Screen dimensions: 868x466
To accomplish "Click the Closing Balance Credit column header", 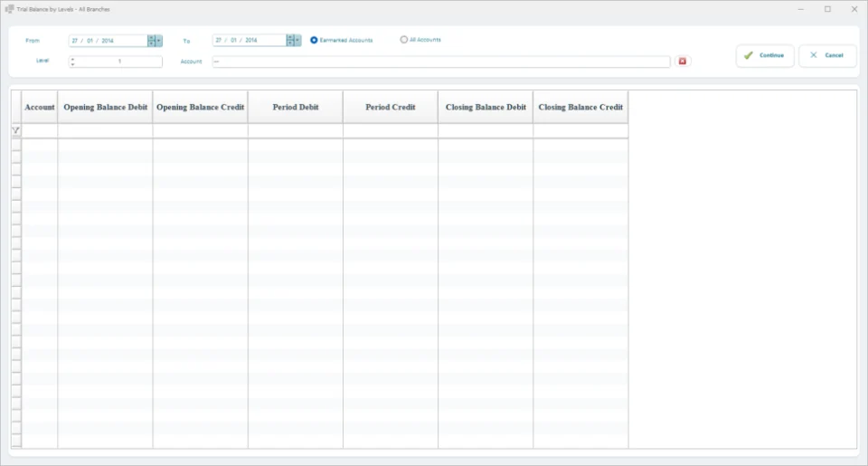I will [580, 108].
